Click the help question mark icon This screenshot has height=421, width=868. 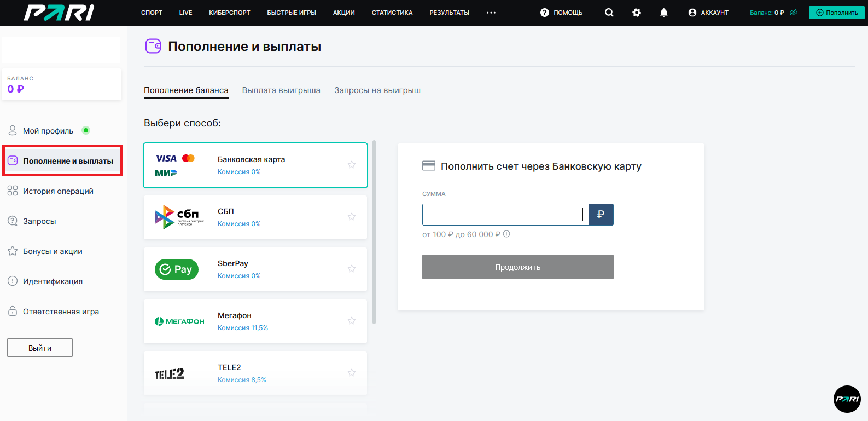pos(544,13)
